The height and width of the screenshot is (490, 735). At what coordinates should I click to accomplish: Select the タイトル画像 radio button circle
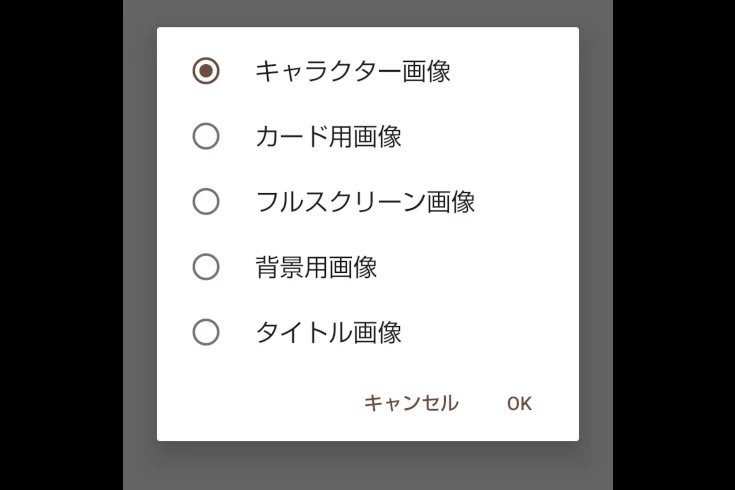[206, 332]
